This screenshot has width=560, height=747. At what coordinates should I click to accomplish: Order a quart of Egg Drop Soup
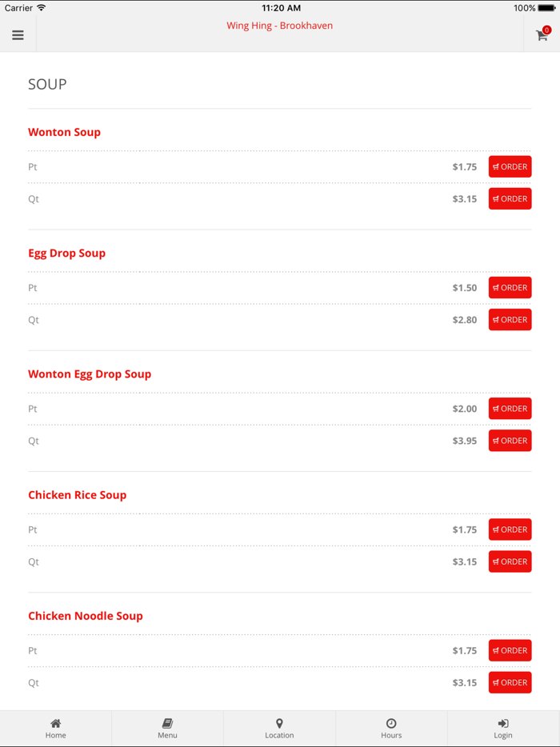pos(510,320)
